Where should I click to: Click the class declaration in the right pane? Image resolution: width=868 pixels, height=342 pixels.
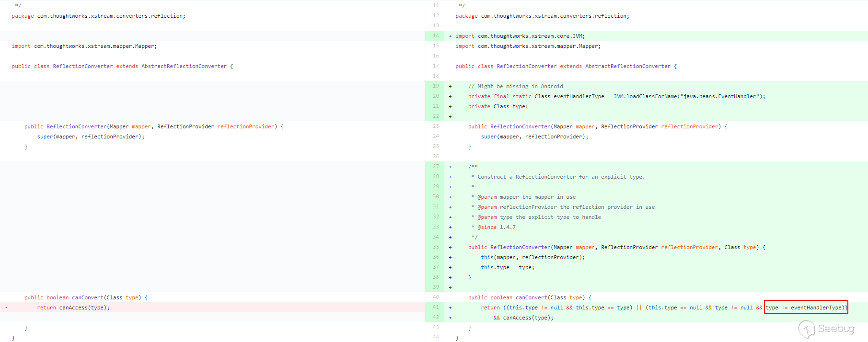coord(566,66)
